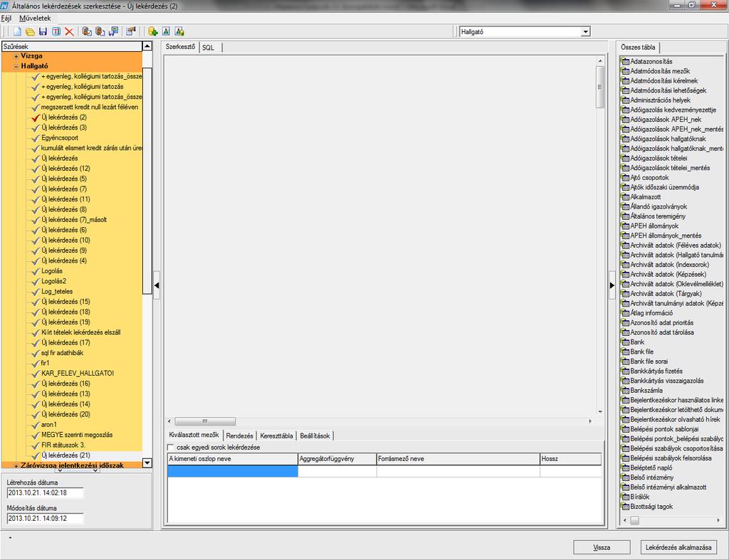
Task: Click the down arrow of the filter tree scrollbar
Action: tap(147, 463)
